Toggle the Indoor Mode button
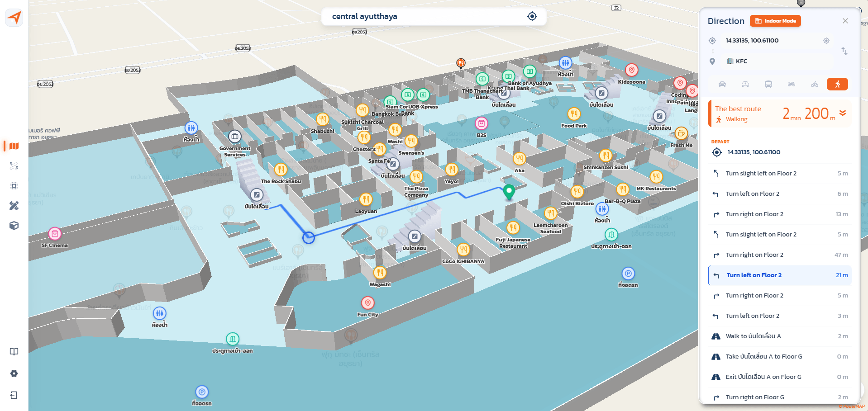 pos(775,21)
